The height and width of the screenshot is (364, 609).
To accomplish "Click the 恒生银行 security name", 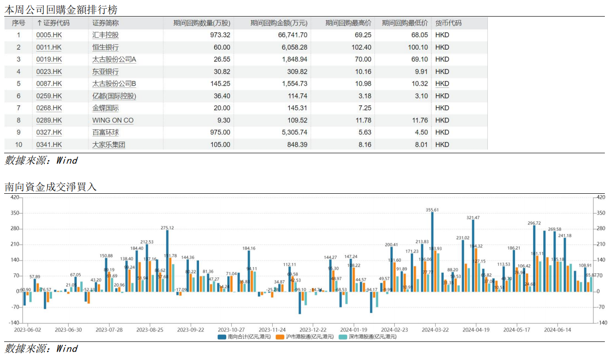I will pos(105,47).
